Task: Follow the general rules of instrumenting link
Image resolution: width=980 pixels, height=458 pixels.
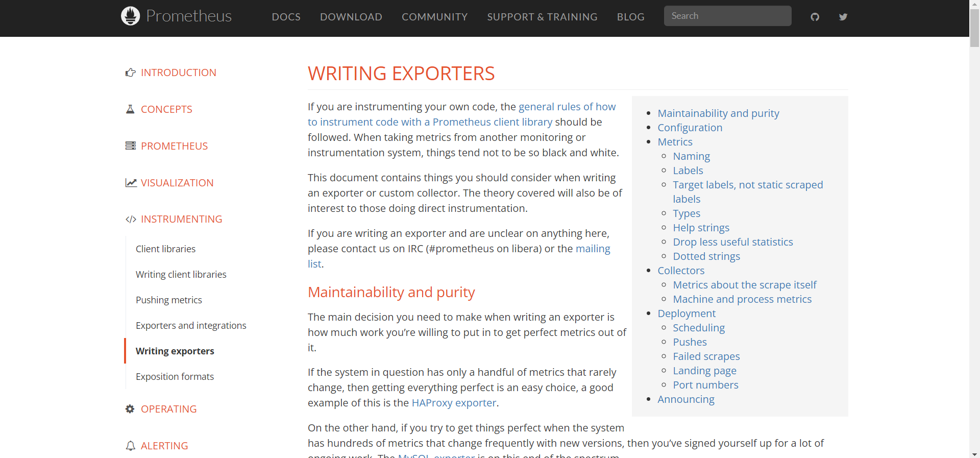Action: tap(462, 114)
